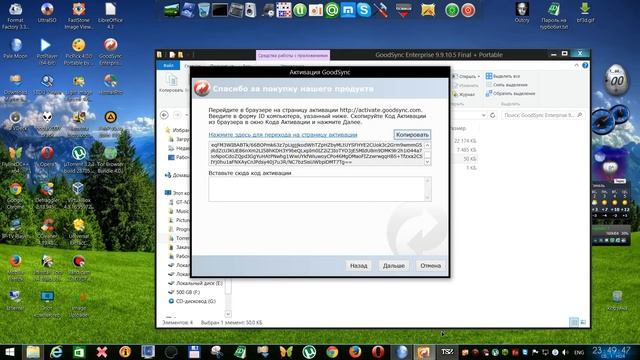Open the Открыть dropdown in Explorer ribbon
Viewport: 640px width, 360px height.
(x=467, y=76)
